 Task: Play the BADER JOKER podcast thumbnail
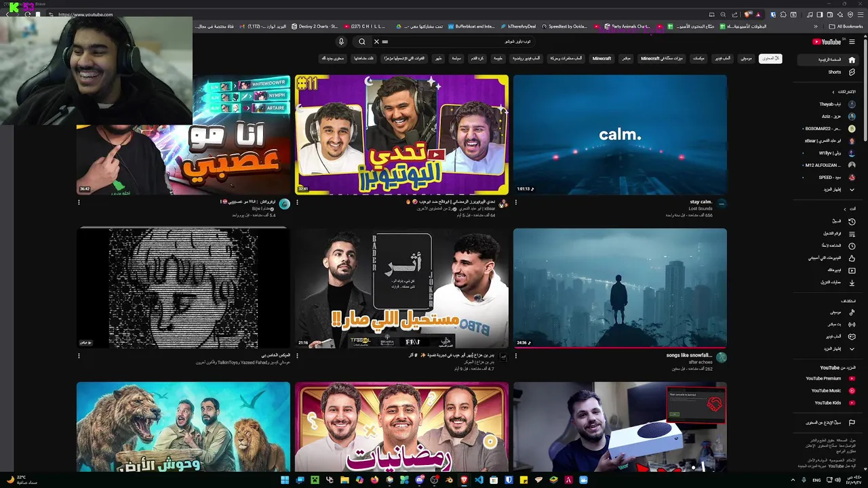pyautogui.click(x=401, y=288)
